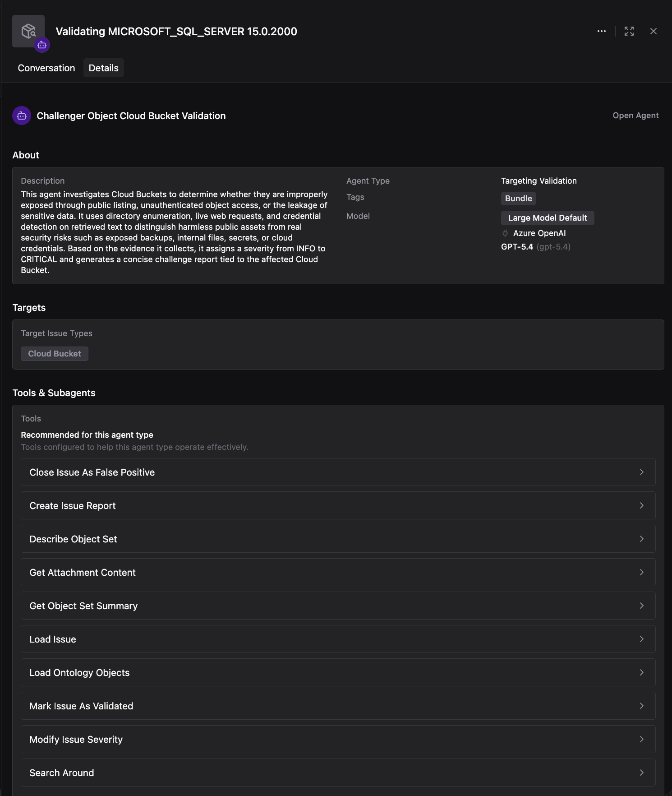Switch to the Conversation tab
The width and height of the screenshot is (672, 796).
[x=46, y=68]
